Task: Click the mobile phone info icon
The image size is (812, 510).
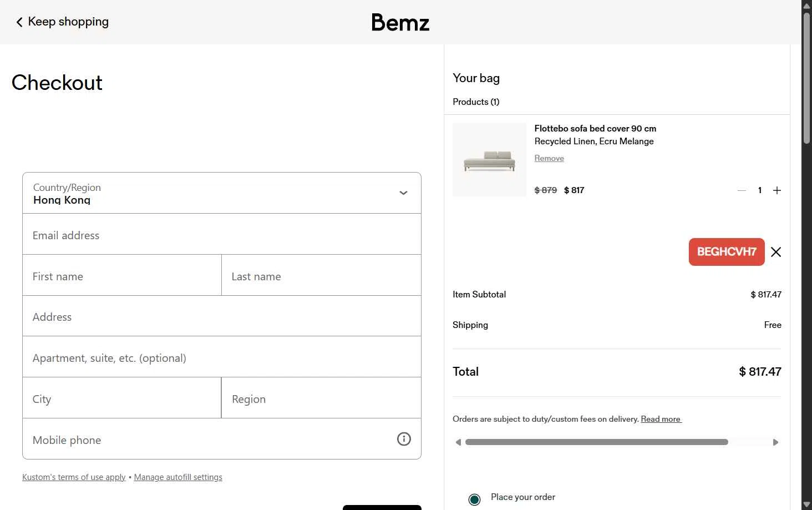Action: 404,439
